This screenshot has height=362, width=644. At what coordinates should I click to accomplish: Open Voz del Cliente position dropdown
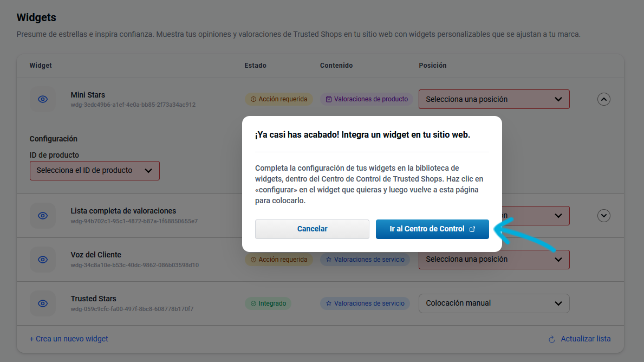coord(493,260)
